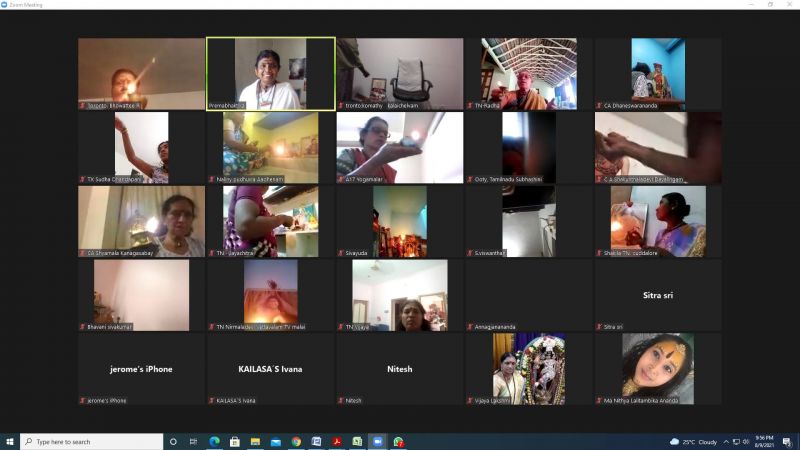The width and height of the screenshot is (800, 450).
Task: Select the Nitesh participant tile
Action: [399, 369]
